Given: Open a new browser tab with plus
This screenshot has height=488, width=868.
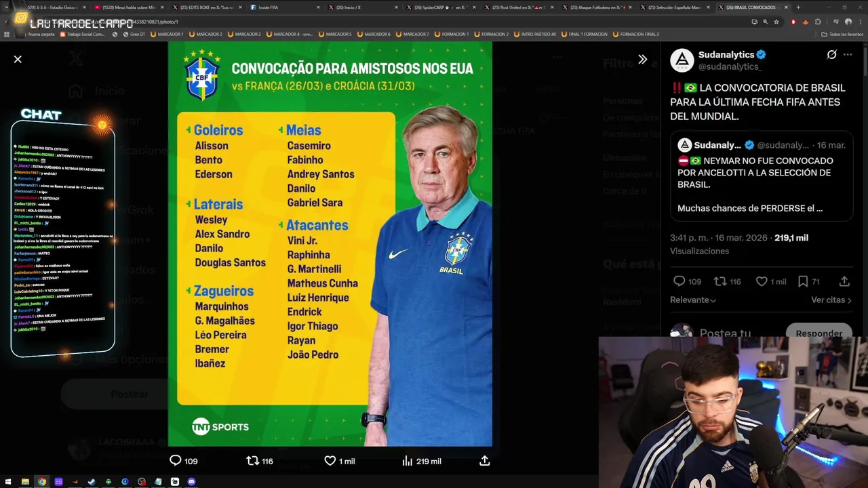Looking at the screenshot, I should (798, 7).
